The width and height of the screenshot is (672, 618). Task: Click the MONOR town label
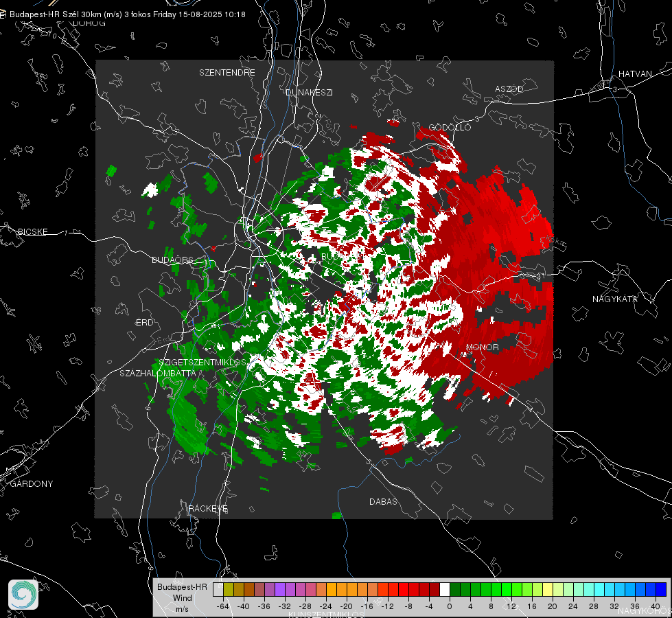click(483, 347)
